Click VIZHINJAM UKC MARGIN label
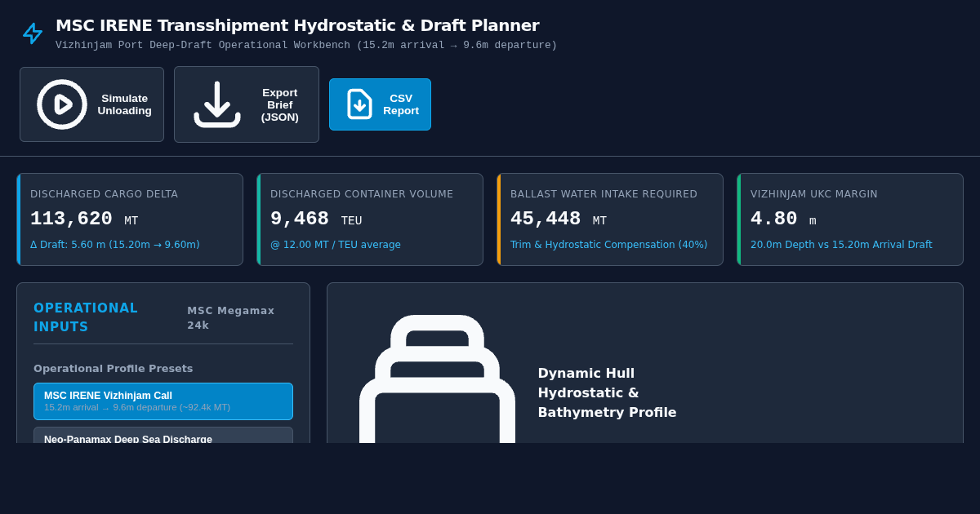 point(814,194)
